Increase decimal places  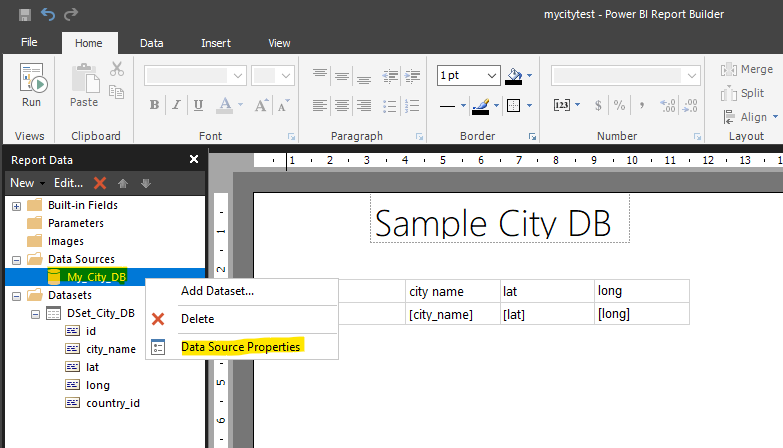click(668, 105)
